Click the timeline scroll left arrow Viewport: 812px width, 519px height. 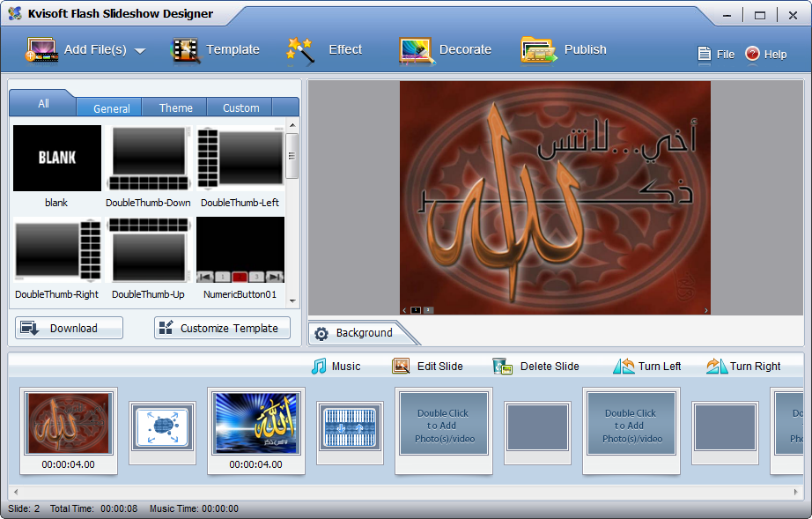click(x=16, y=492)
